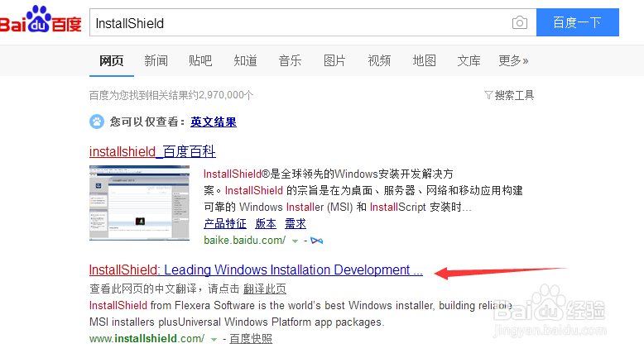Select the 网页 tab
644x353 pixels.
pyautogui.click(x=111, y=60)
